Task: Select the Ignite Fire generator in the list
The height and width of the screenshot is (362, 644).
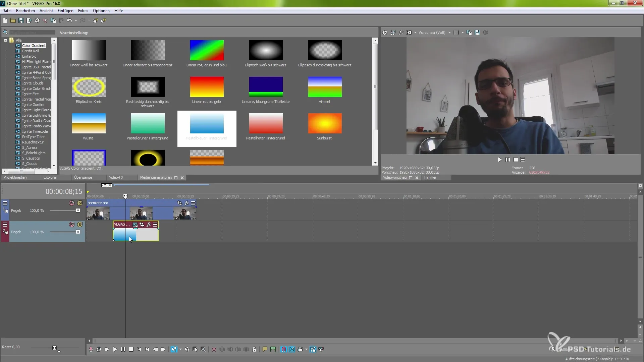Action: click(x=30, y=94)
